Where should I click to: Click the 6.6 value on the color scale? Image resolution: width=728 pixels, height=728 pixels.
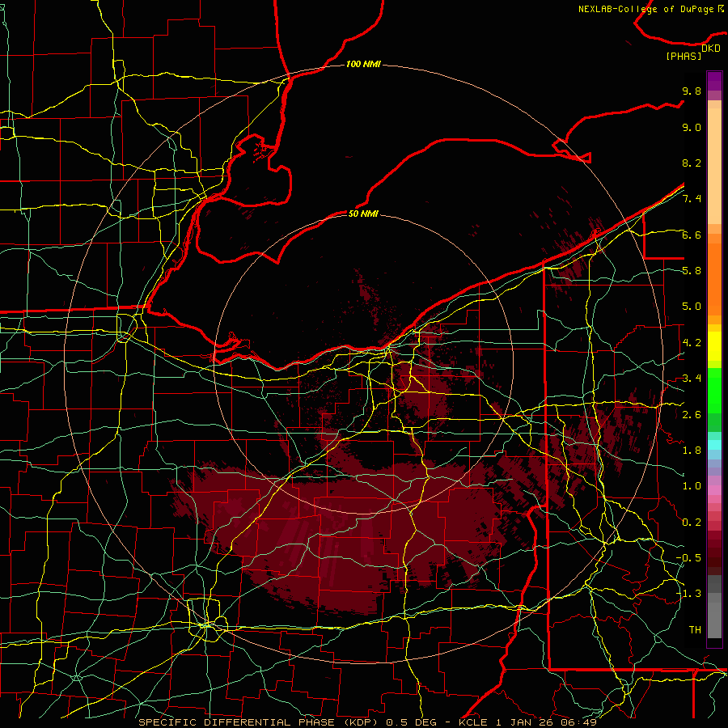(692, 235)
